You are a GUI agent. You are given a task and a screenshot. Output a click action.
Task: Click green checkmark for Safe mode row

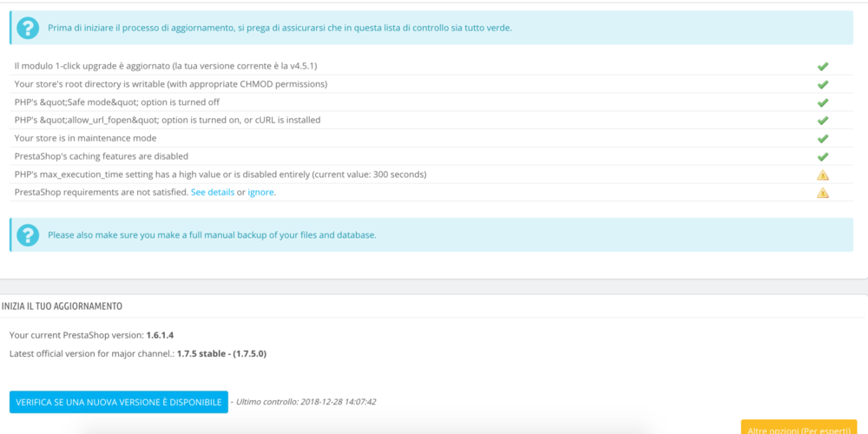point(823,102)
